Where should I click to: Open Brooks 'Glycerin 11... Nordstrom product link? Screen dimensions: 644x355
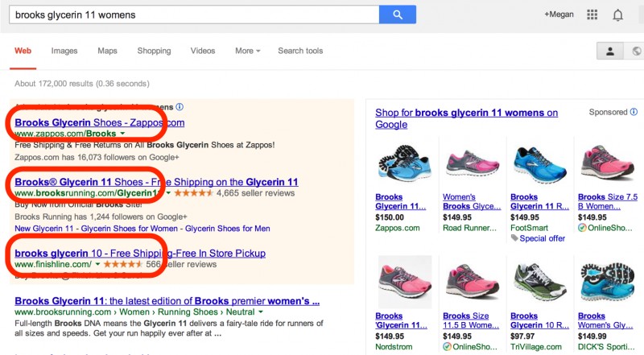(401, 320)
